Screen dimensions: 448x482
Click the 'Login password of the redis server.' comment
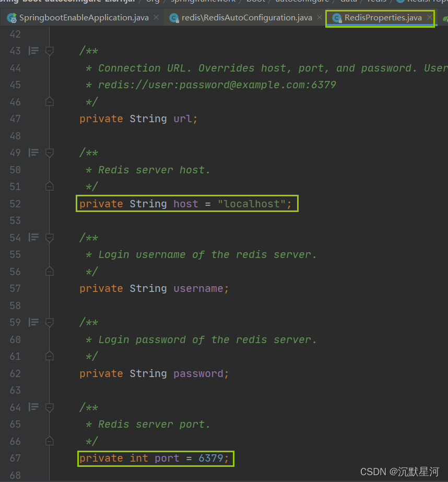coord(207,339)
